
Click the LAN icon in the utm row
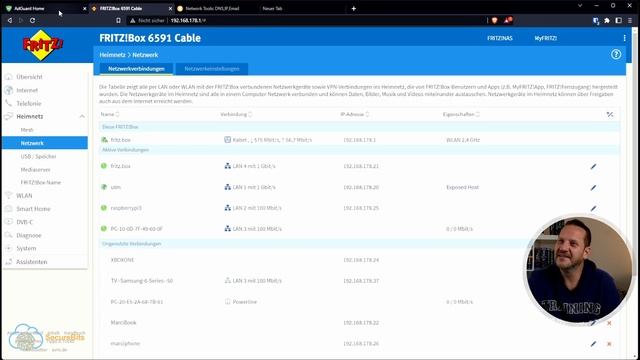(227, 187)
